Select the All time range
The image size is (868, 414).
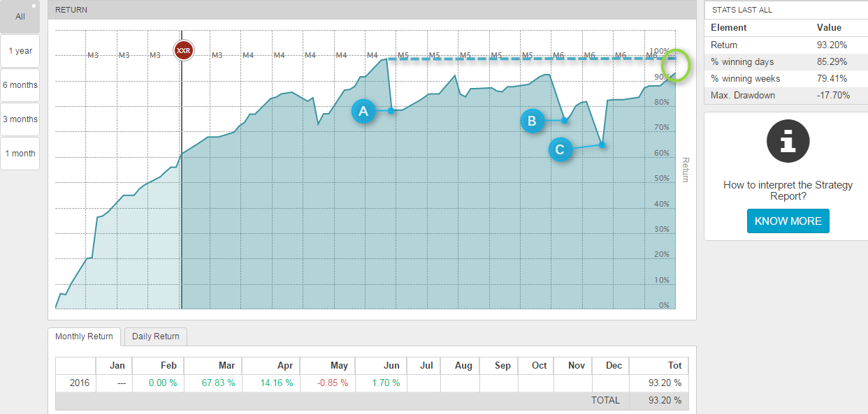(20, 17)
